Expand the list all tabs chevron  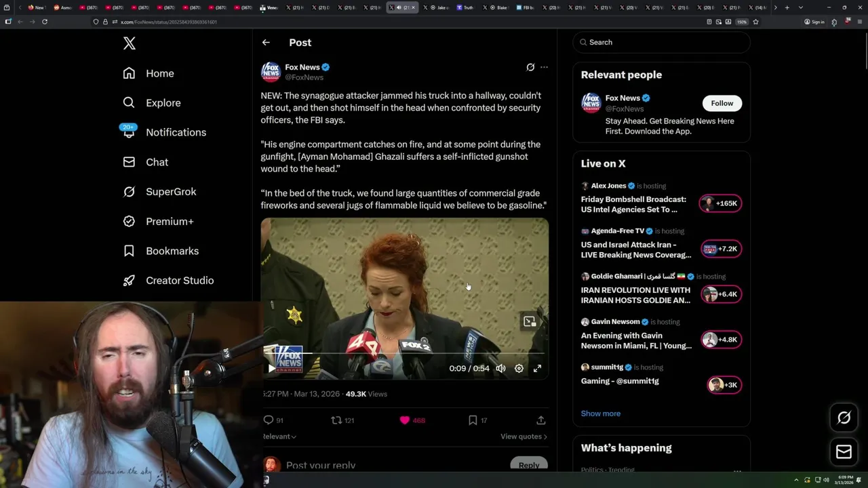point(801,7)
